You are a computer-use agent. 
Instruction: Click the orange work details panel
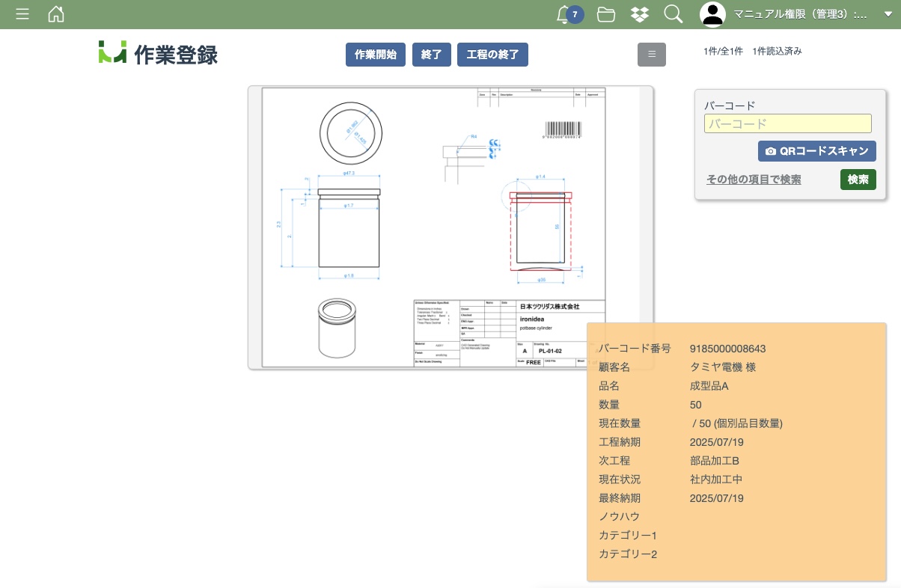[x=736, y=451]
